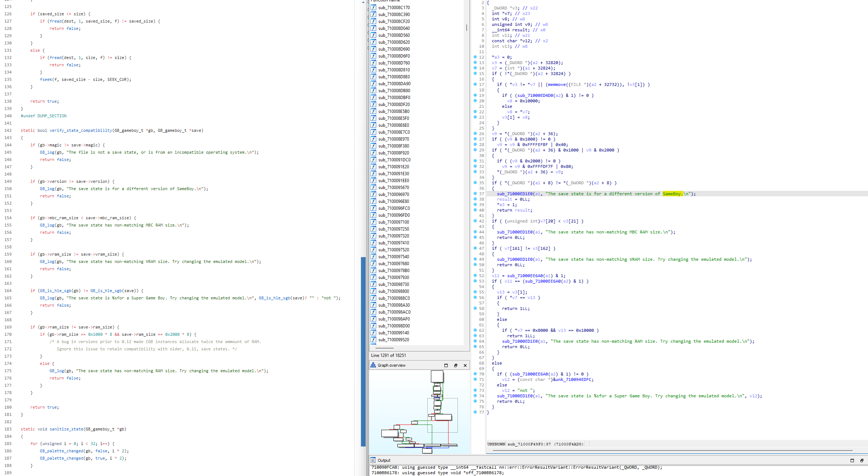Image resolution: width=868 pixels, height=476 pixels.
Task: Toggle breakpoint dot on pseudocode line 52
Action: (x=475, y=275)
